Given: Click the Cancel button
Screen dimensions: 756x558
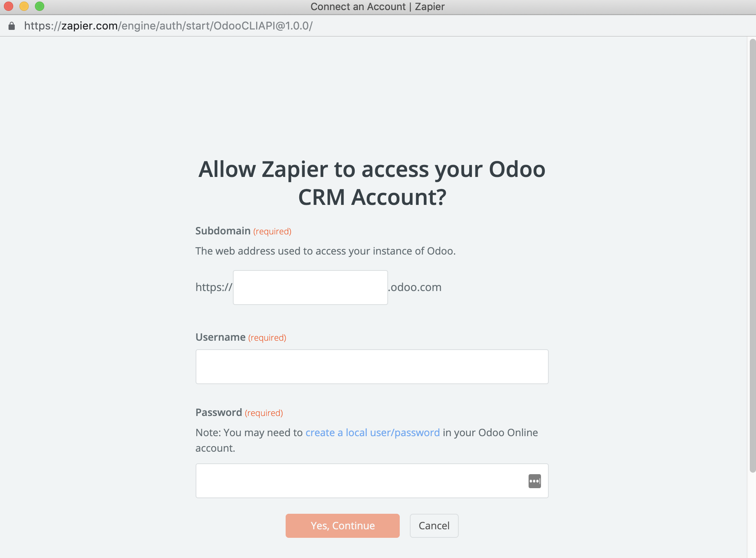Looking at the screenshot, I should click(x=434, y=526).
